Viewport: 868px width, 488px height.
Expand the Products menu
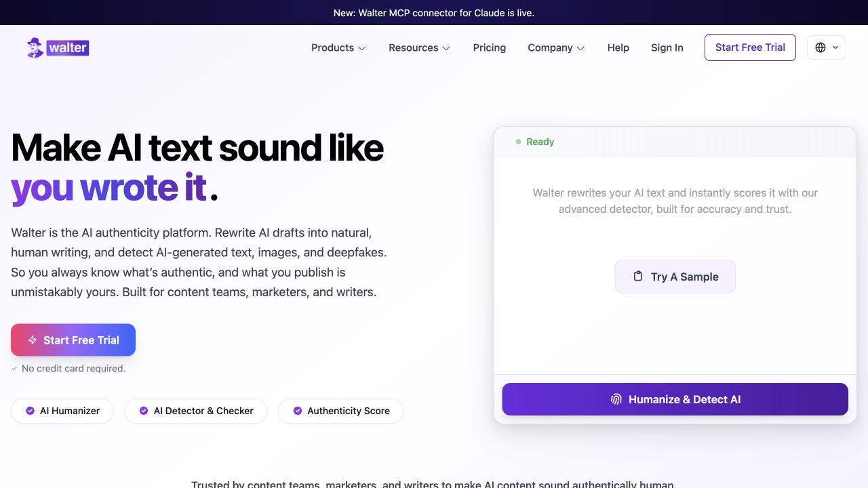pyautogui.click(x=338, y=47)
